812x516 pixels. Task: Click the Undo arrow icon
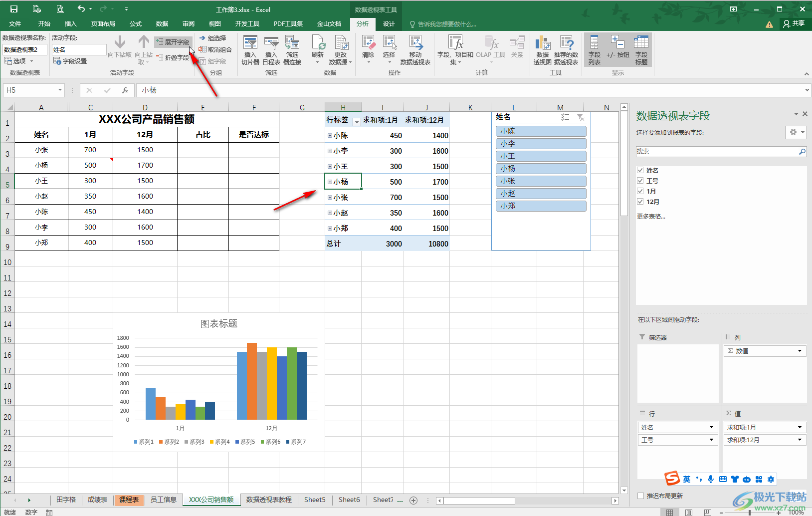(81, 9)
